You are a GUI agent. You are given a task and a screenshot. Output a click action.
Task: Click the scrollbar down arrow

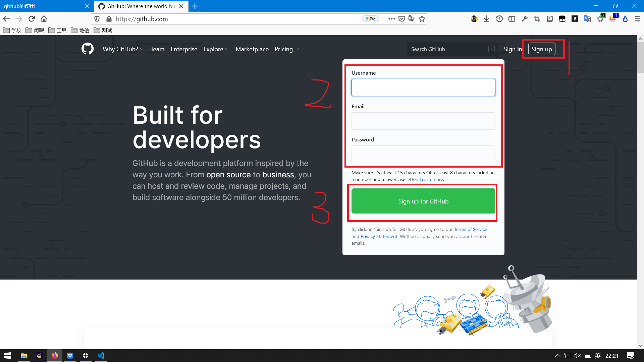[x=640, y=346]
